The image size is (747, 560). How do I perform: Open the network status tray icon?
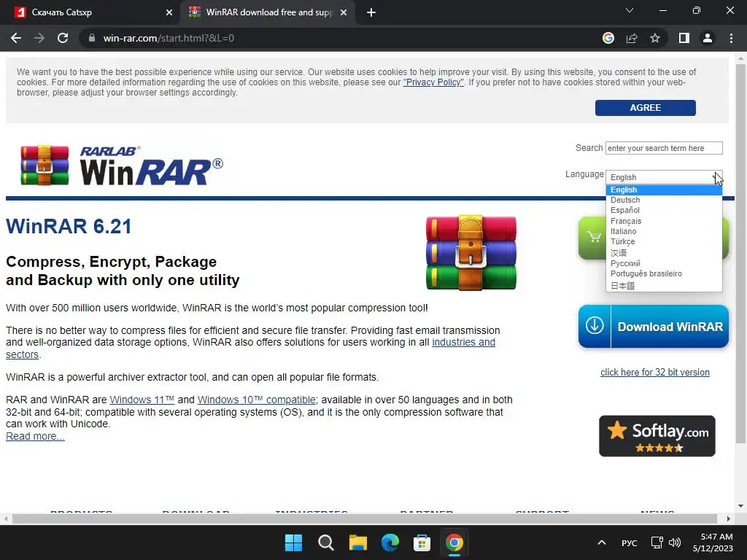(x=657, y=542)
